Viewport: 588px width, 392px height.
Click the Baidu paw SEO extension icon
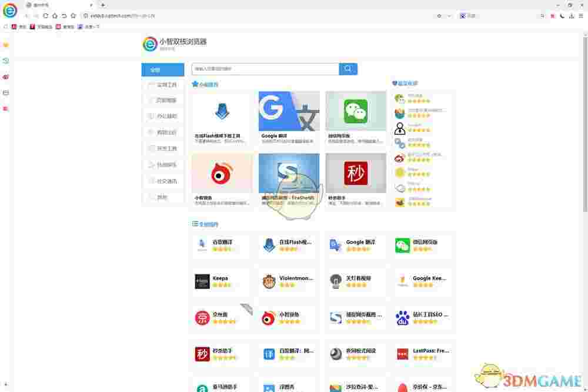click(402, 318)
